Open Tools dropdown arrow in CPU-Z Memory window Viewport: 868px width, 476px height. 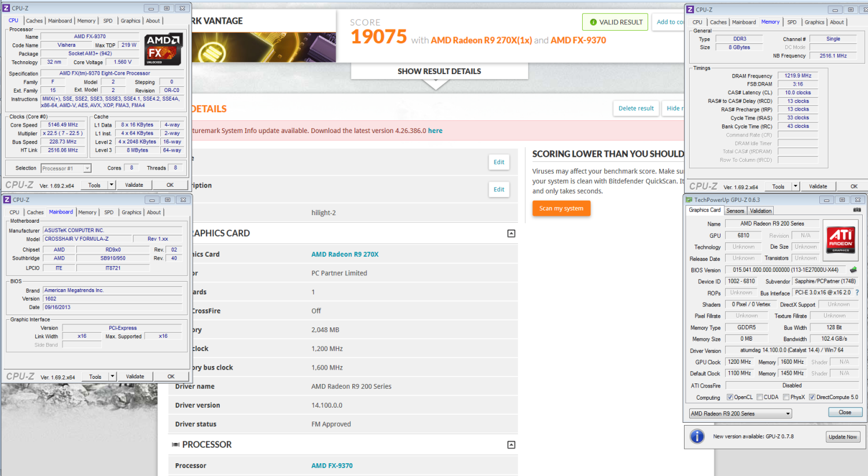796,186
